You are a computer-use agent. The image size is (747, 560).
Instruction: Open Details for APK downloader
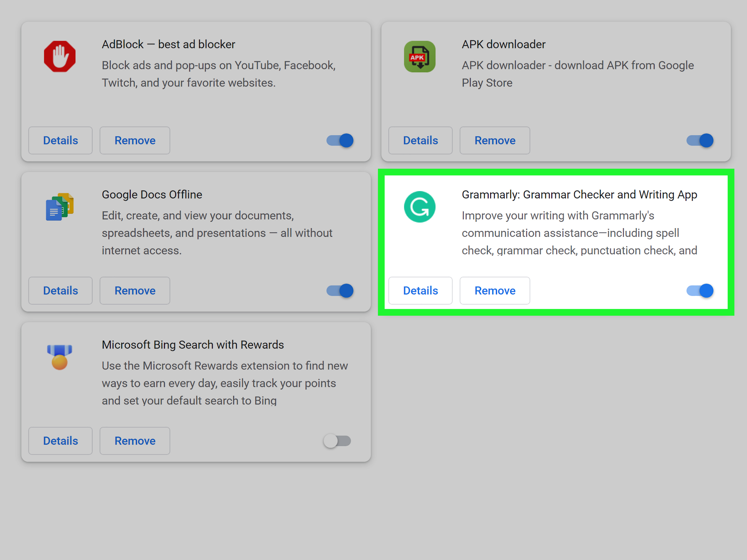[420, 140]
